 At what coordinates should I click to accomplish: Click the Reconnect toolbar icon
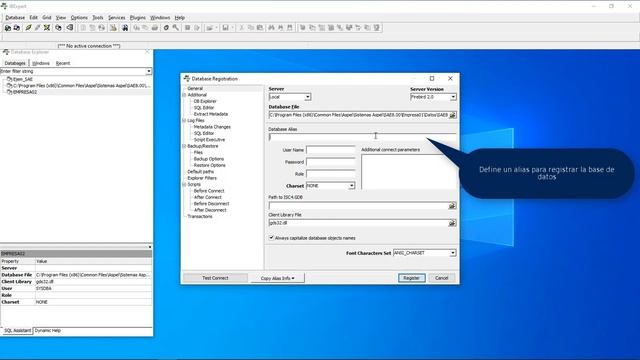click(47, 28)
